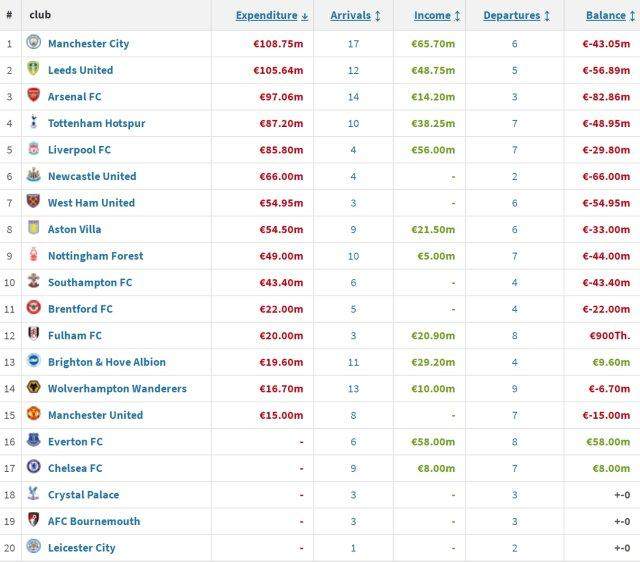Click the Manchester City club crest icon
Viewport: 640px width, 562px height.
[33, 44]
